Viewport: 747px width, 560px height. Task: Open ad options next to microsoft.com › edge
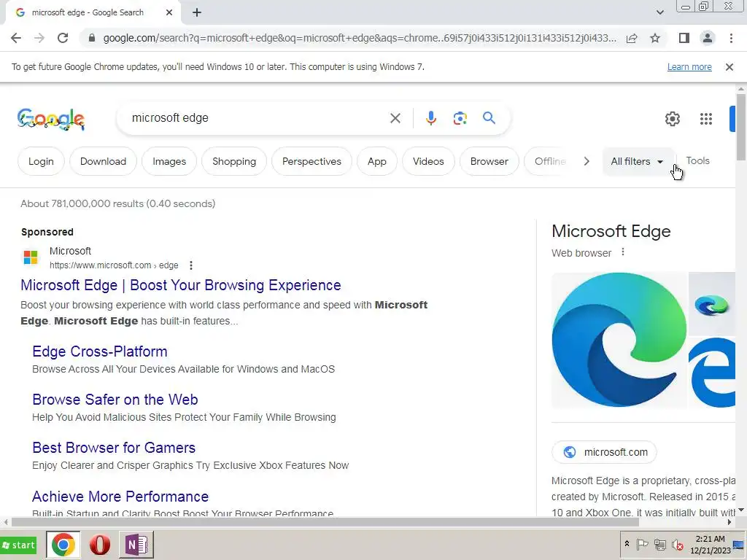(x=191, y=265)
